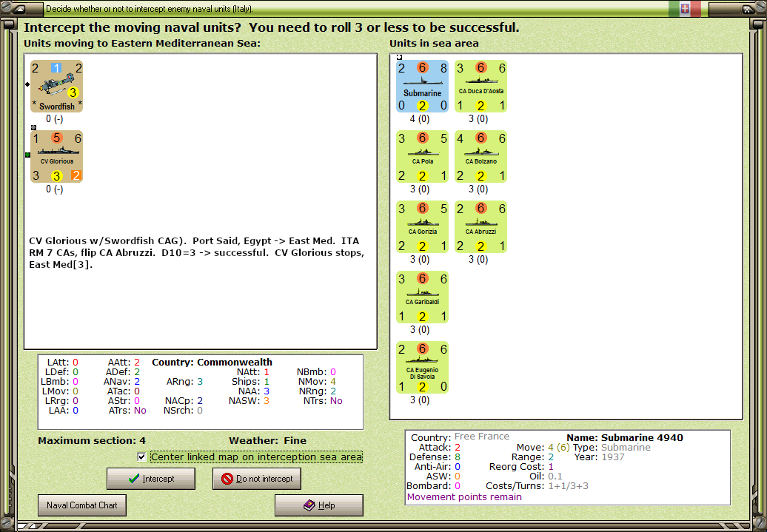Screen dimensions: 767x532
Task: Click the 'Defense: 8' stat
Action: [x=435, y=457]
